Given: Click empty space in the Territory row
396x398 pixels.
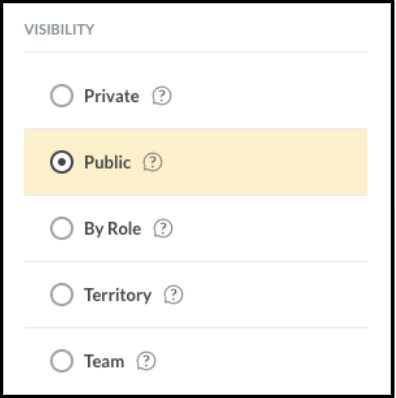Looking at the screenshot, I should click(x=273, y=295).
